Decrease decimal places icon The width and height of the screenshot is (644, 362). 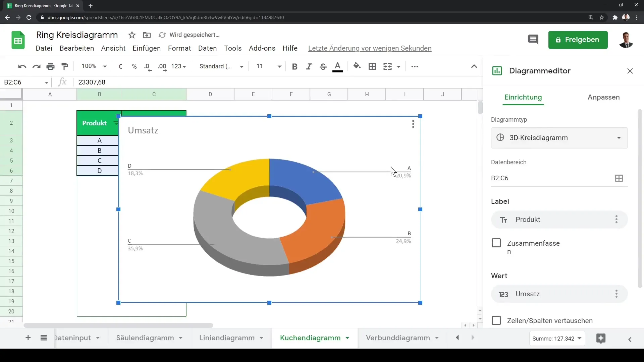[x=148, y=67]
